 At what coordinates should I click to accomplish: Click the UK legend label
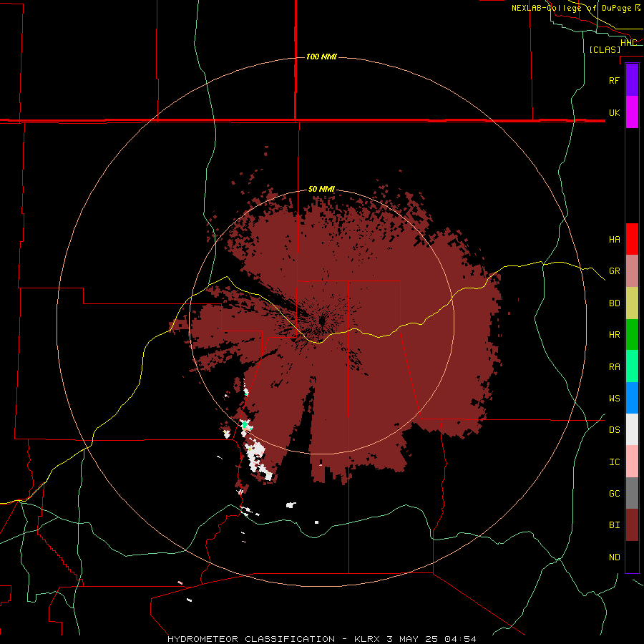[x=614, y=112]
